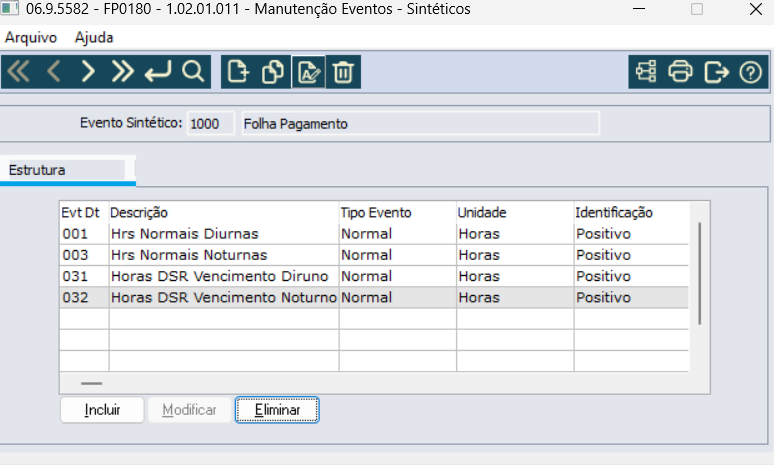Minimize the Manutenção Eventos window
The width and height of the screenshot is (774, 465).
tap(639, 9)
